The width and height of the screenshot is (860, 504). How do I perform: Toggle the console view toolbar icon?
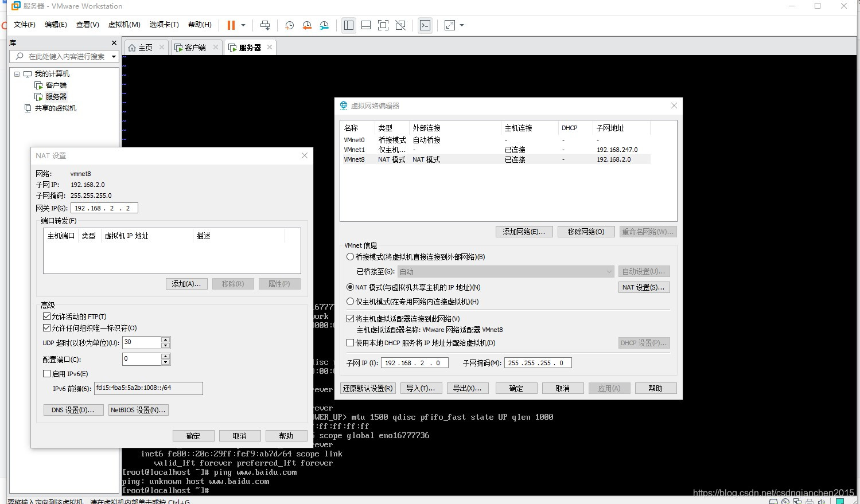[x=425, y=25]
